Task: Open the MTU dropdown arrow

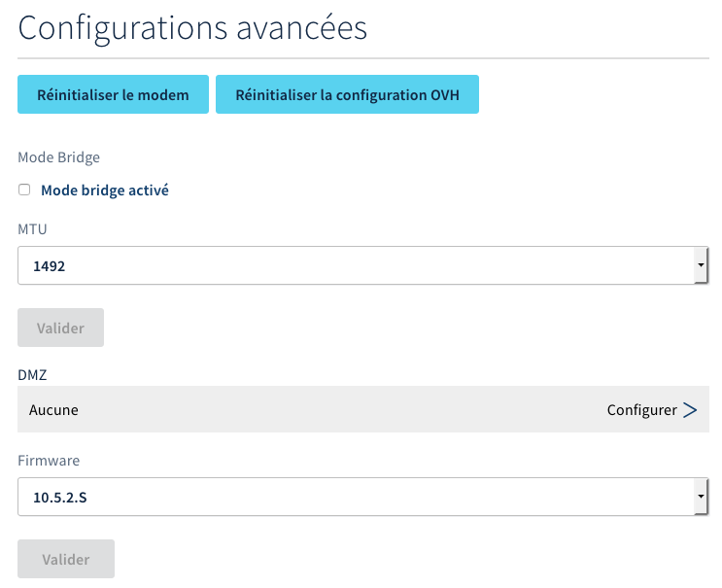Action: [x=701, y=265]
